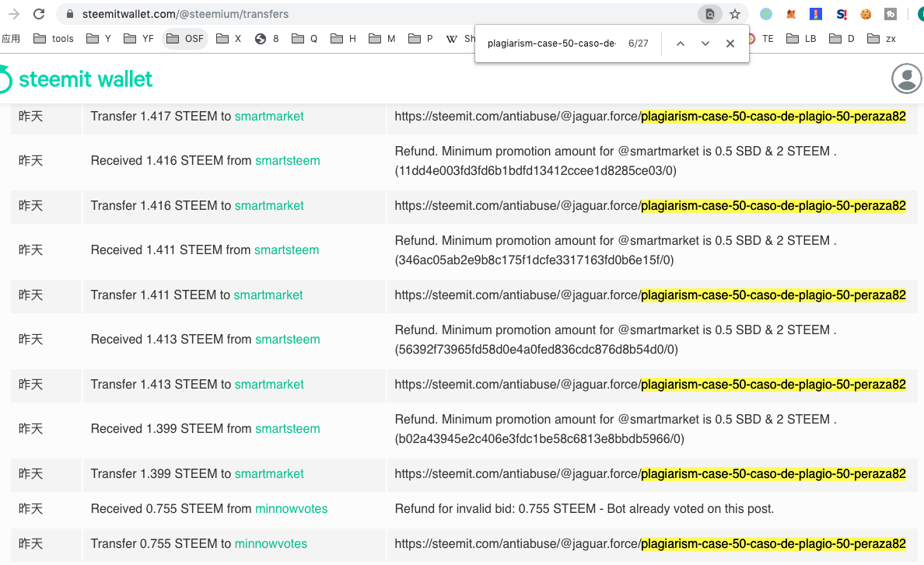
Task: Open the D bookmark folder
Action: click(x=842, y=39)
